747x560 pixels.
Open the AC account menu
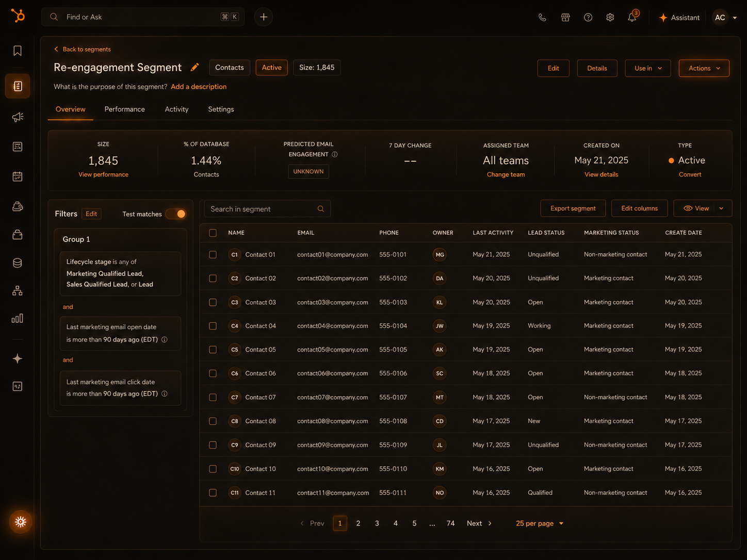point(725,17)
